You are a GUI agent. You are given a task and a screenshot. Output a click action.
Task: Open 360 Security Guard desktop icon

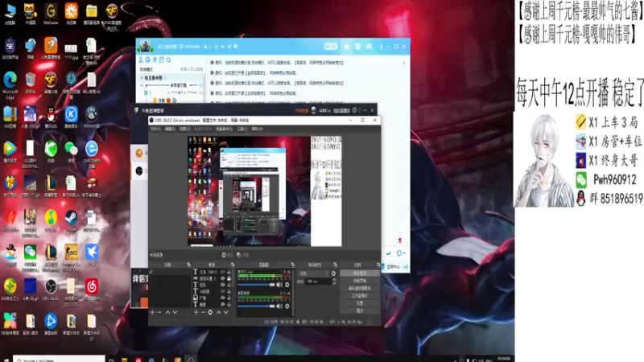[x=10, y=288]
